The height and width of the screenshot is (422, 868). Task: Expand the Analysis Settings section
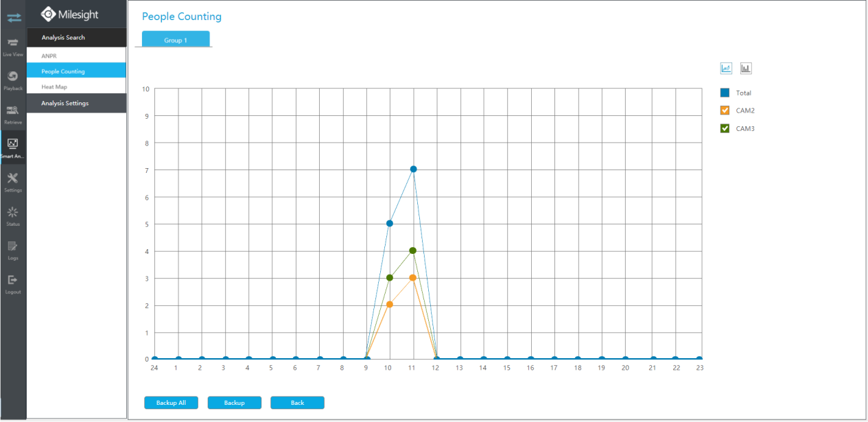77,104
